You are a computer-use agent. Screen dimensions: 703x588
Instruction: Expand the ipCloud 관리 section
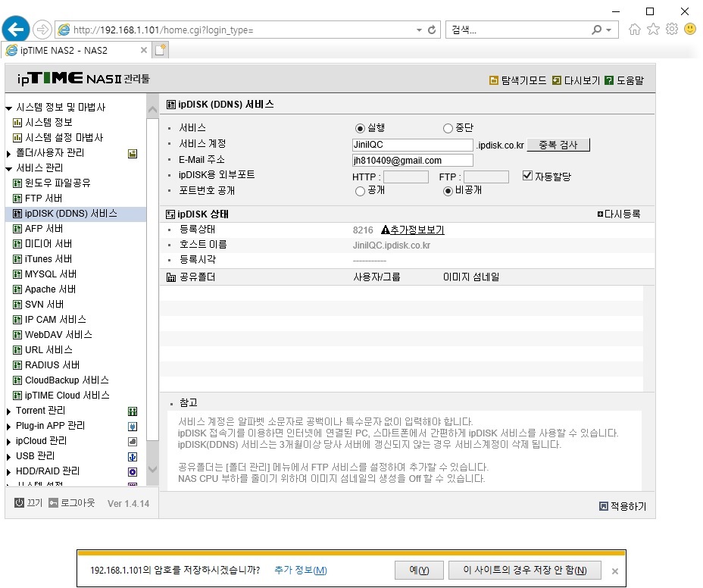click(x=8, y=442)
